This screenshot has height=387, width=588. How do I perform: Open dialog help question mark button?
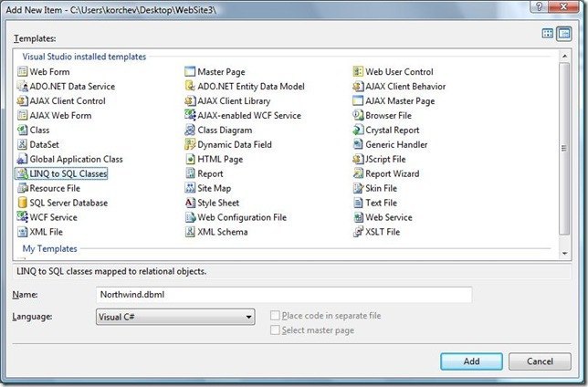(x=539, y=6)
